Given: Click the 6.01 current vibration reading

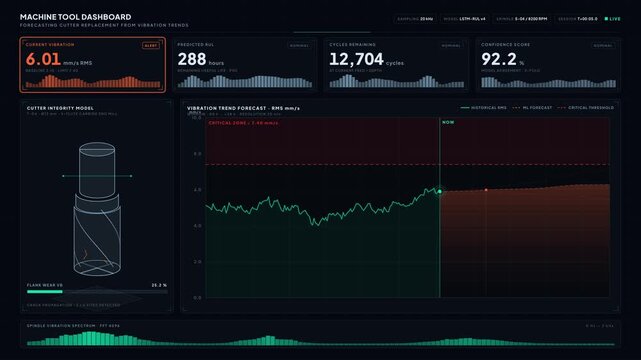Looking at the screenshot, I should pyautogui.click(x=43, y=60).
